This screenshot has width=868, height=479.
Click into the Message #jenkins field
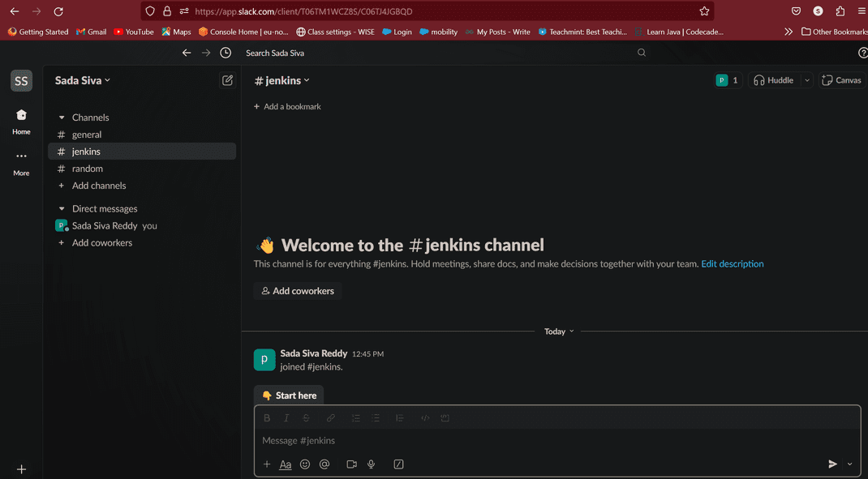click(x=556, y=441)
